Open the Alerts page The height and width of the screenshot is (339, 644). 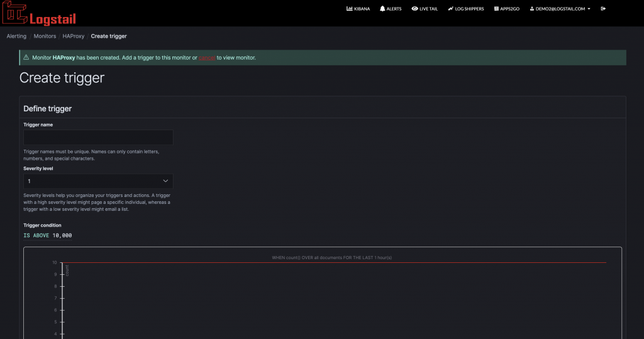coord(391,9)
